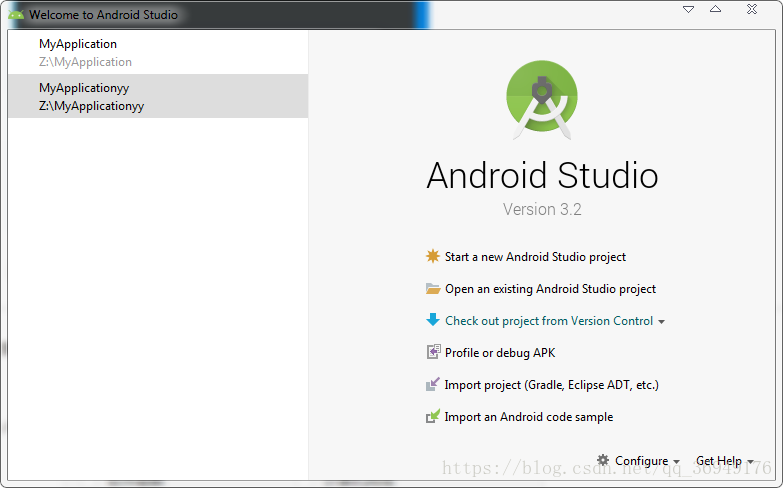Click the Import project arrow icon
This screenshot has width=783, height=488.
[432, 384]
